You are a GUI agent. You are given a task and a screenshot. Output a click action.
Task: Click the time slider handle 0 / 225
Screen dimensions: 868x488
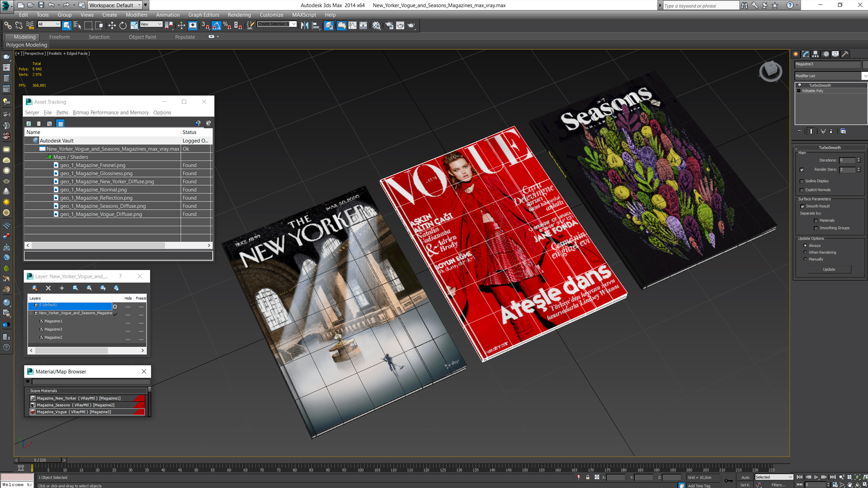pyautogui.click(x=40, y=460)
